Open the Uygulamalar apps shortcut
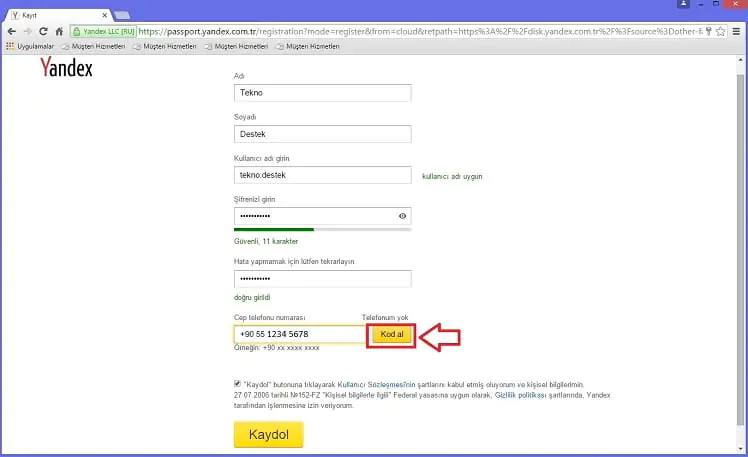The image size is (748, 457). (x=30, y=46)
